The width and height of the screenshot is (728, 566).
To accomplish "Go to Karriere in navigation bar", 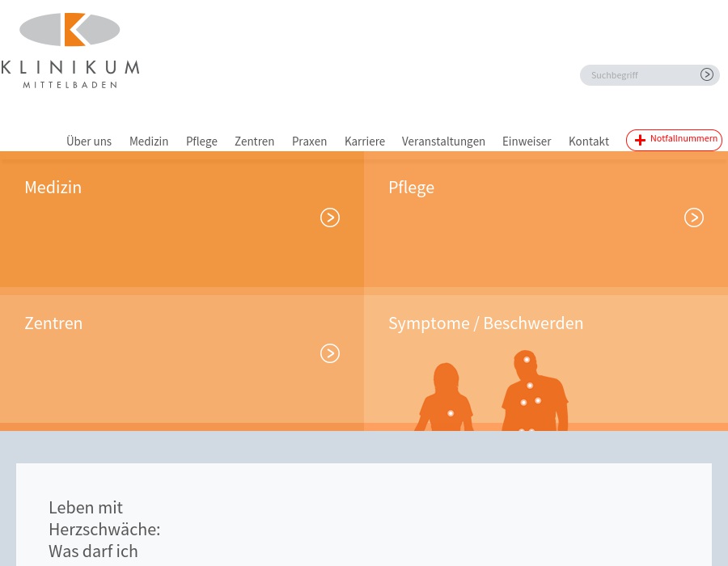I will [364, 141].
